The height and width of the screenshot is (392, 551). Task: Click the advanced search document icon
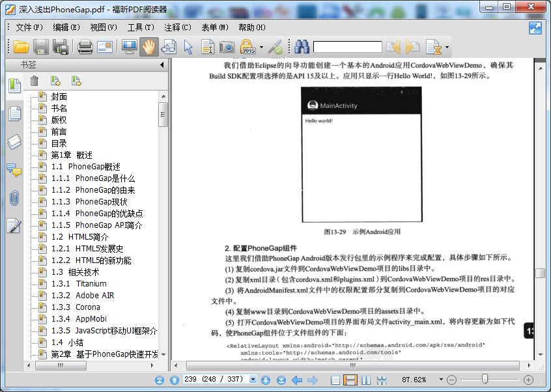point(434,47)
